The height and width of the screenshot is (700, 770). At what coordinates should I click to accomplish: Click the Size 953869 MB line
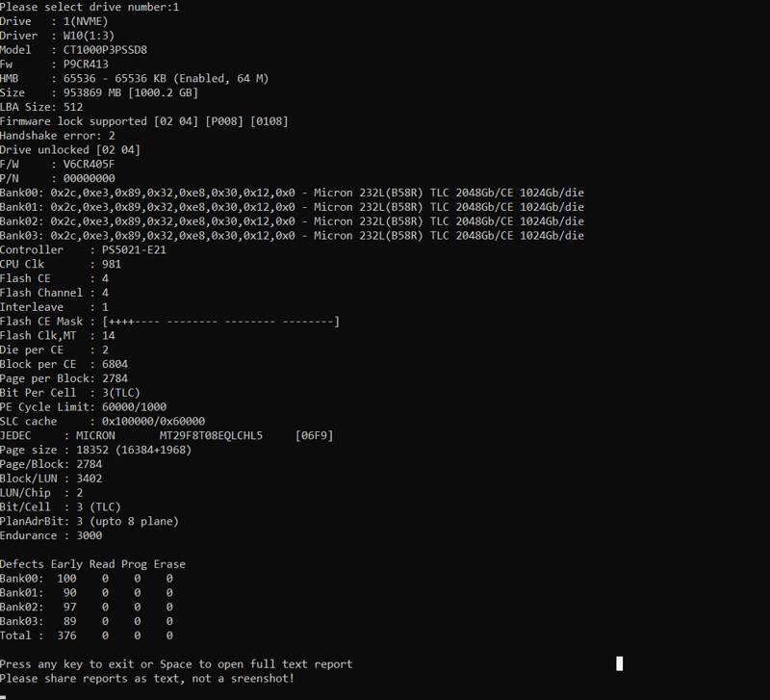tap(99, 92)
